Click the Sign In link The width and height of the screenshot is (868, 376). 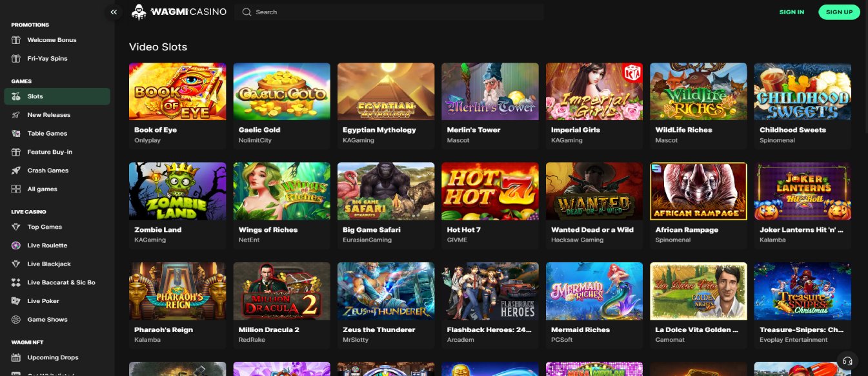791,12
